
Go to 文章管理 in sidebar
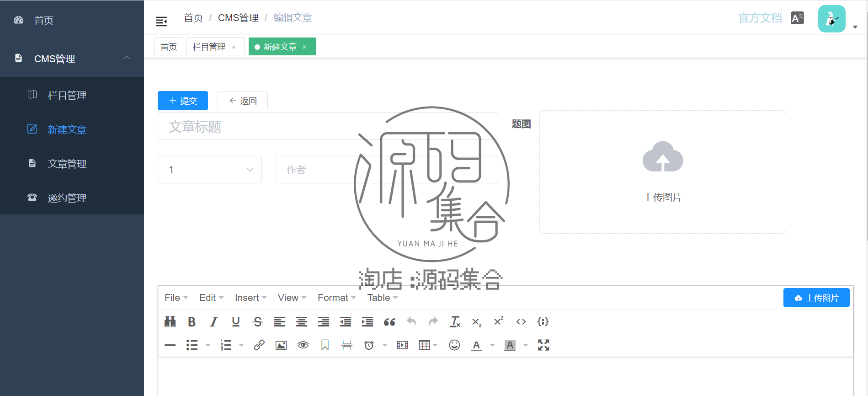(x=72, y=164)
